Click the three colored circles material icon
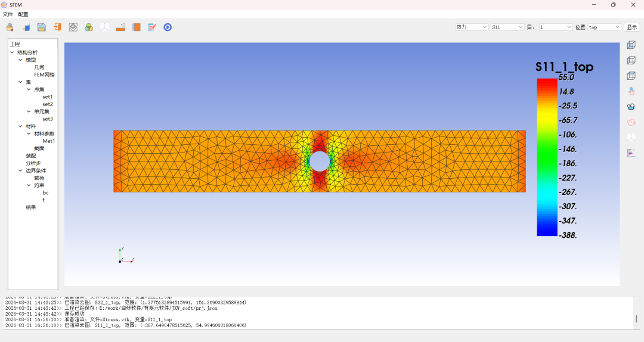The image size is (644, 342). 89,27
